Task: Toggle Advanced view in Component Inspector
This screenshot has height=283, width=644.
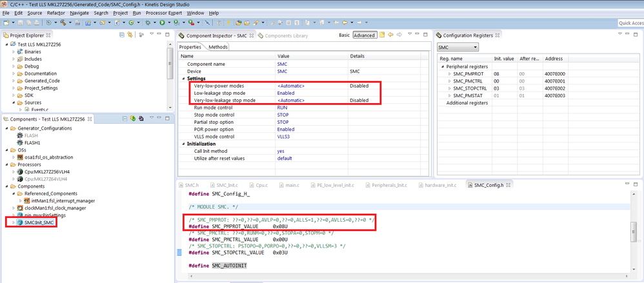Action: (364, 35)
